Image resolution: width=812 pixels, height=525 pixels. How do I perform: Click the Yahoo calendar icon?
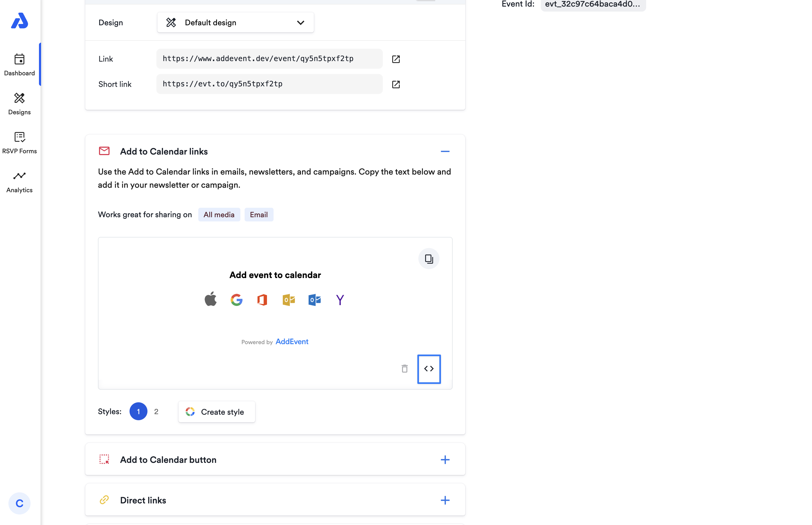tap(340, 300)
